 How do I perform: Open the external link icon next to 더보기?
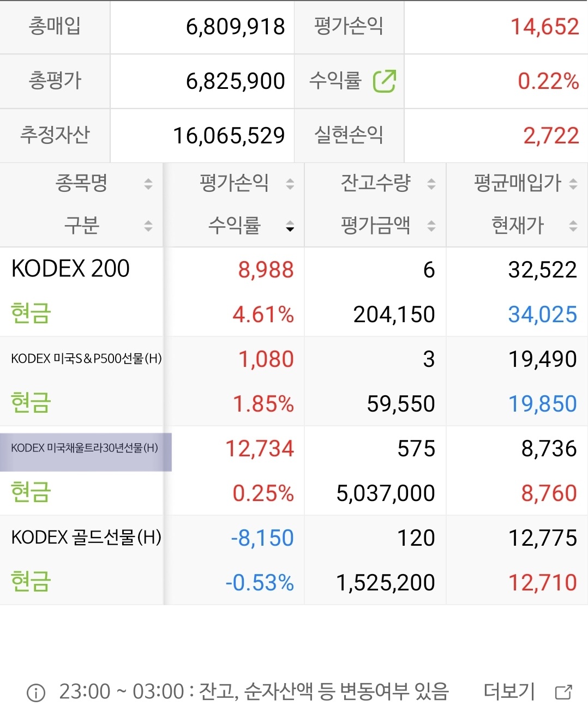[x=563, y=692]
